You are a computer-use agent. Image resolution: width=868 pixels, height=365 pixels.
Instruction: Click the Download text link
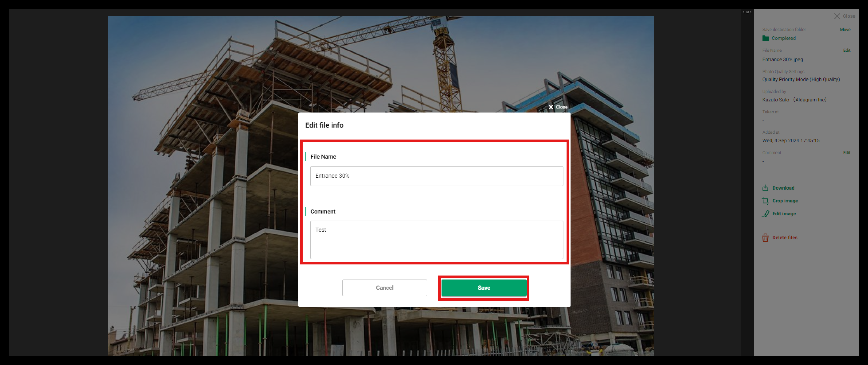(x=783, y=188)
